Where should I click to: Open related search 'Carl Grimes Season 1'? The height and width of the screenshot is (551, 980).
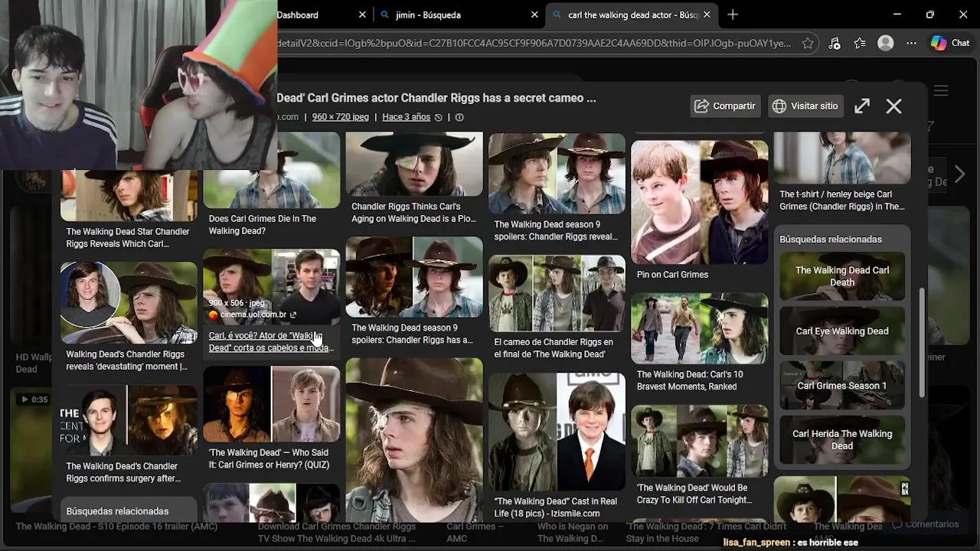tap(842, 386)
